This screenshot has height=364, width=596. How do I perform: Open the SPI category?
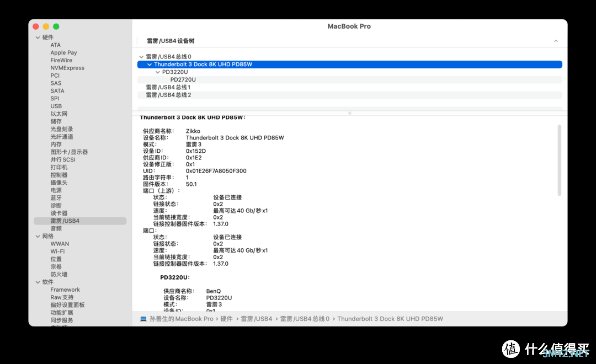54,98
